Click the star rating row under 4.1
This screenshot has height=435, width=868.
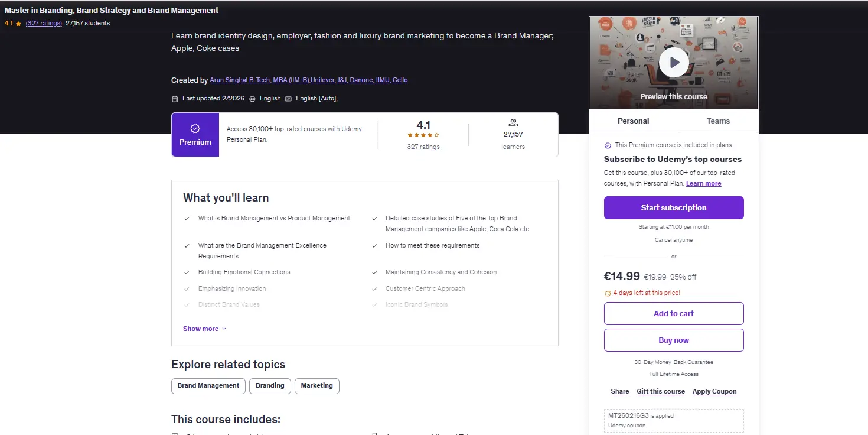423,135
